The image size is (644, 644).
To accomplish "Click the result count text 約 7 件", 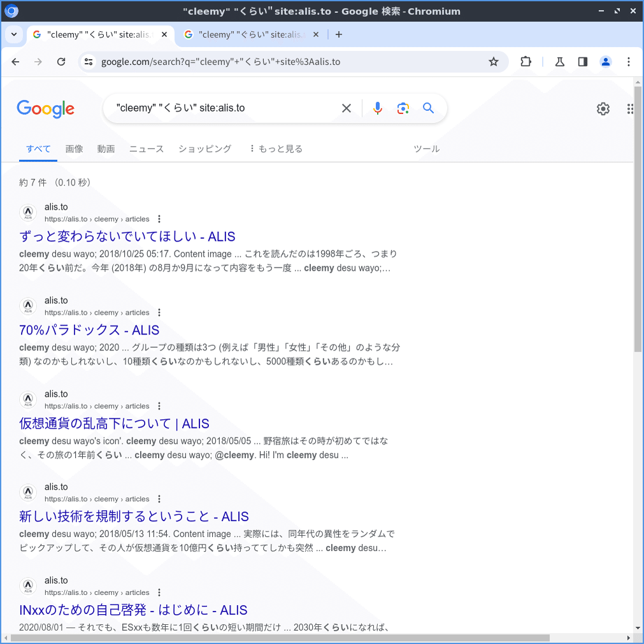I will point(33,182).
